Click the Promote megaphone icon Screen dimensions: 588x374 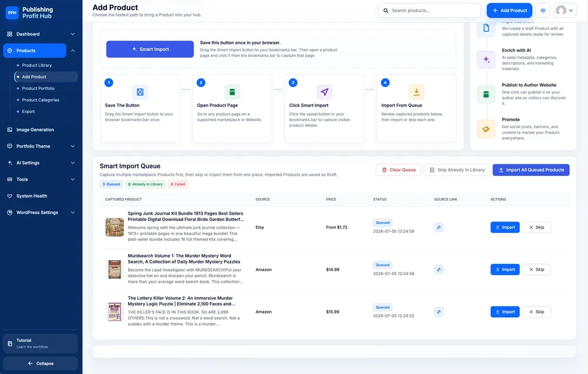(x=486, y=129)
